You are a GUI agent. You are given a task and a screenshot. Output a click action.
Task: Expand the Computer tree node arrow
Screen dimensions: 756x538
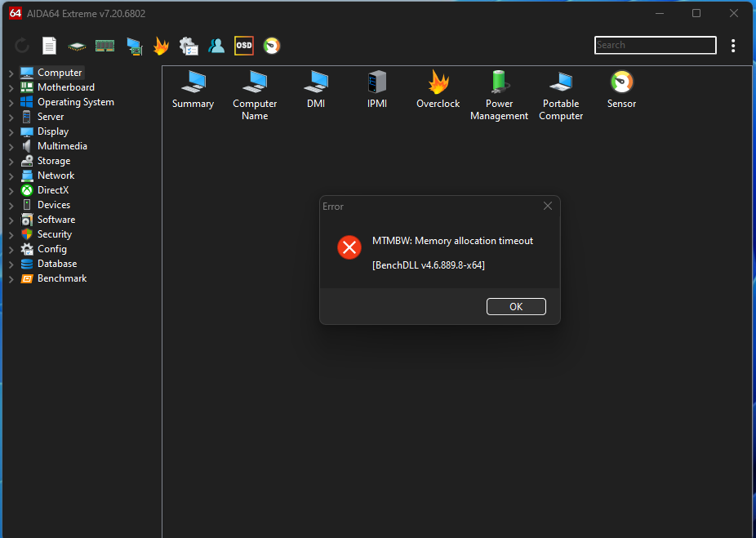pyautogui.click(x=11, y=73)
